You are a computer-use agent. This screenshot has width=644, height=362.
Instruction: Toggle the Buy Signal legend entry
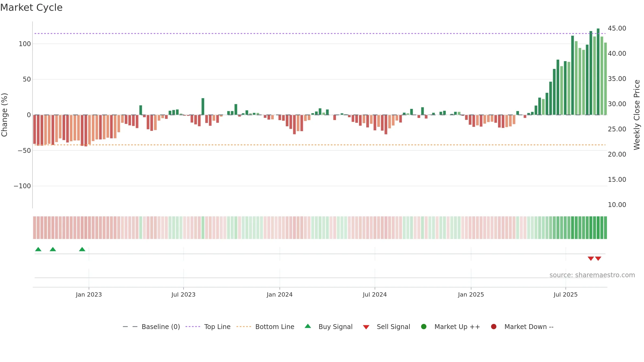click(x=329, y=327)
